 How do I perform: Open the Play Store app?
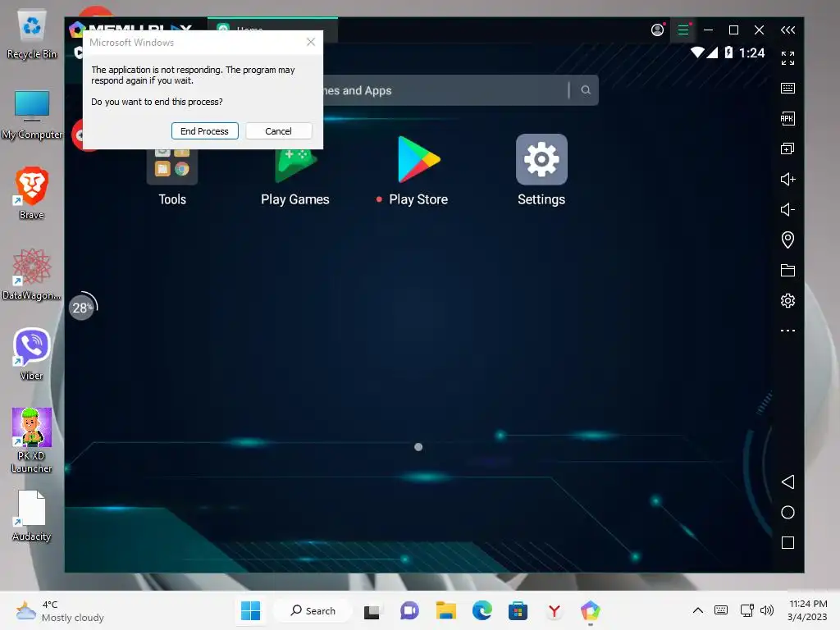418,171
